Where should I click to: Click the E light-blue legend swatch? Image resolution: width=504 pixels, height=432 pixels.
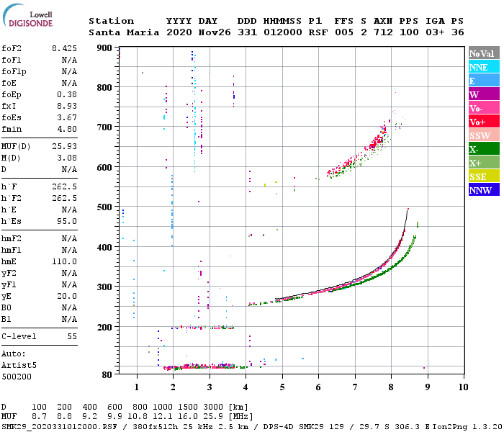coord(484,81)
